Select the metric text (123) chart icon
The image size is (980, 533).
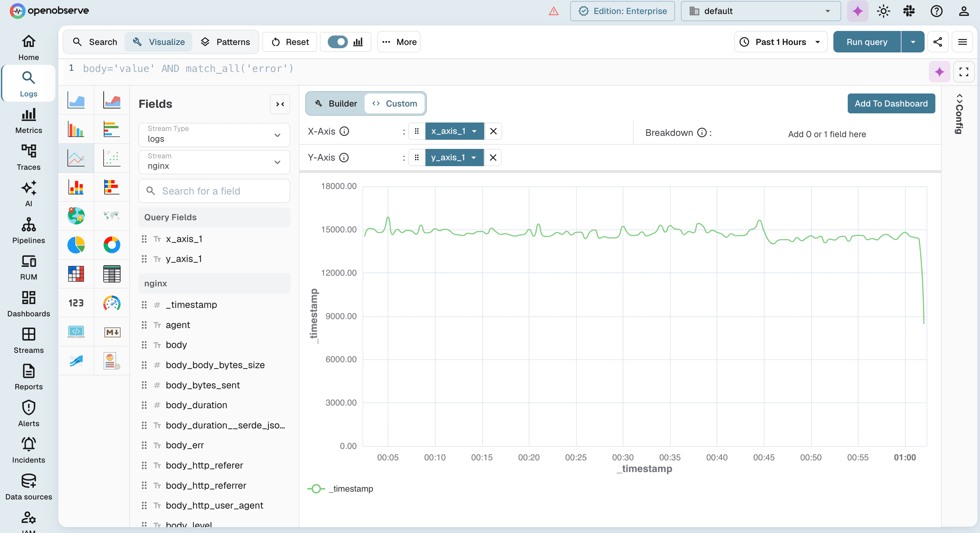point(76,303)
